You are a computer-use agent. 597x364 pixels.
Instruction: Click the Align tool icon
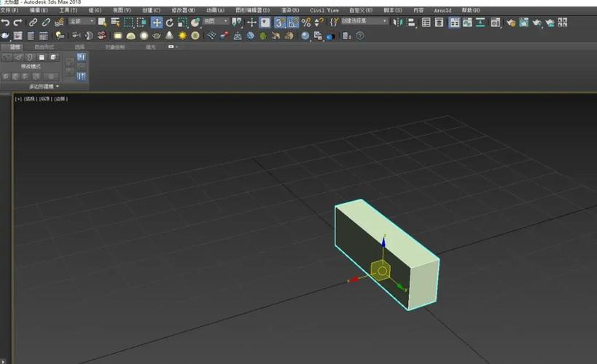point(411,23)
